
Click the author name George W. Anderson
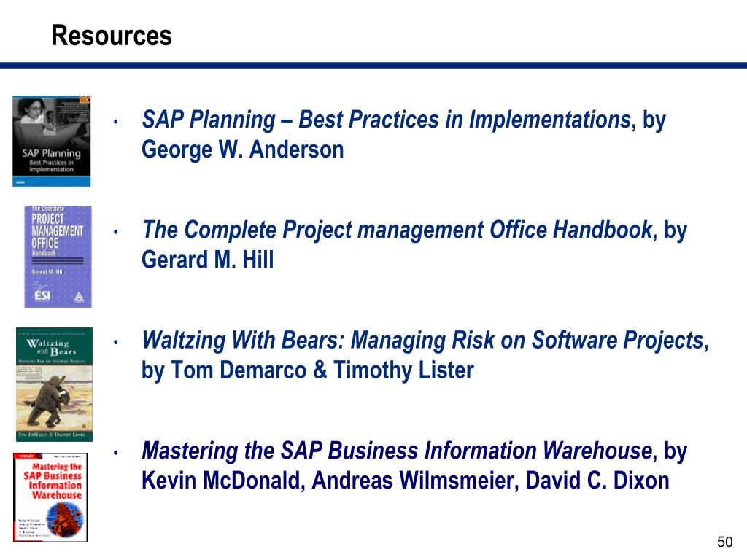pos(242,149)
